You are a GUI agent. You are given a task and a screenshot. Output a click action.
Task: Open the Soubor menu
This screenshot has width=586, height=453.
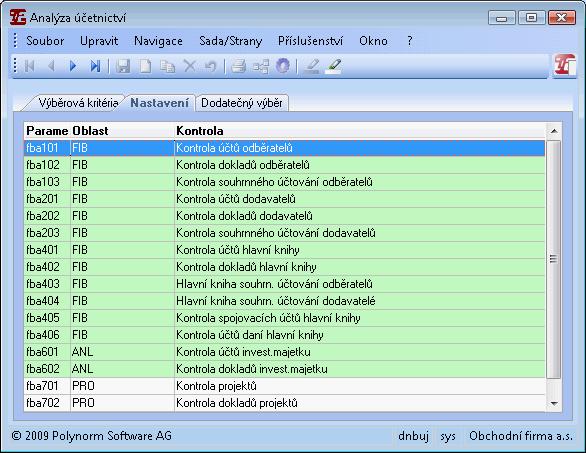click(45, 41)
